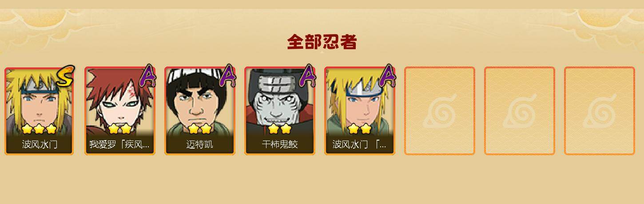Click the A rank badge on 我爱罗 card
The image size is (644, 204).
click(x=148, y=76)
